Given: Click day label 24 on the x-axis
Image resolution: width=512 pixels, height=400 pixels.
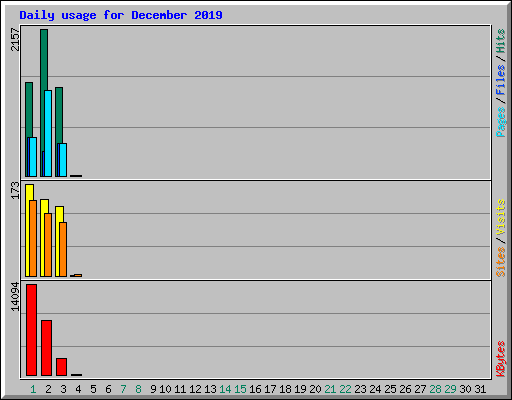Looking at the screenshot, I should point(375,389).
